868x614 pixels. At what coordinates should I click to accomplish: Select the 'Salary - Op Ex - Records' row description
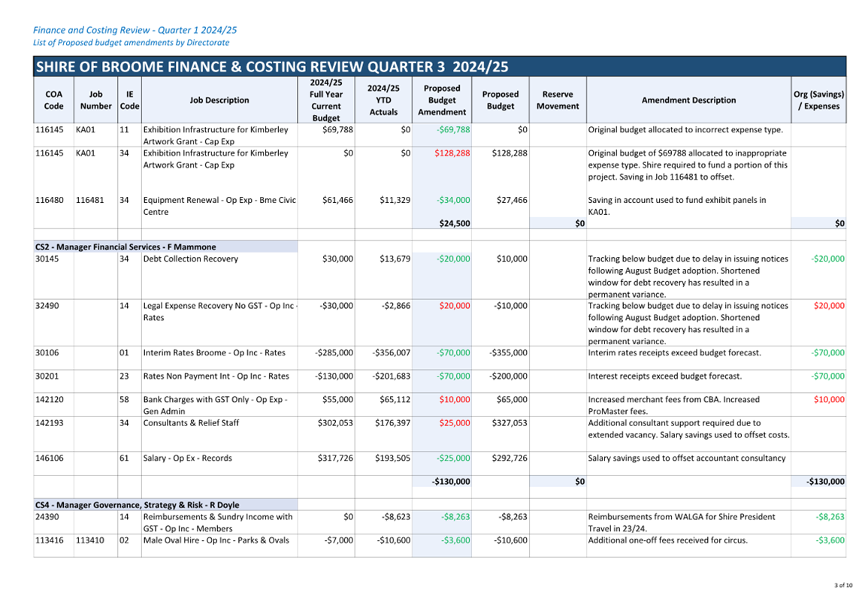click(x=187, y=458)
